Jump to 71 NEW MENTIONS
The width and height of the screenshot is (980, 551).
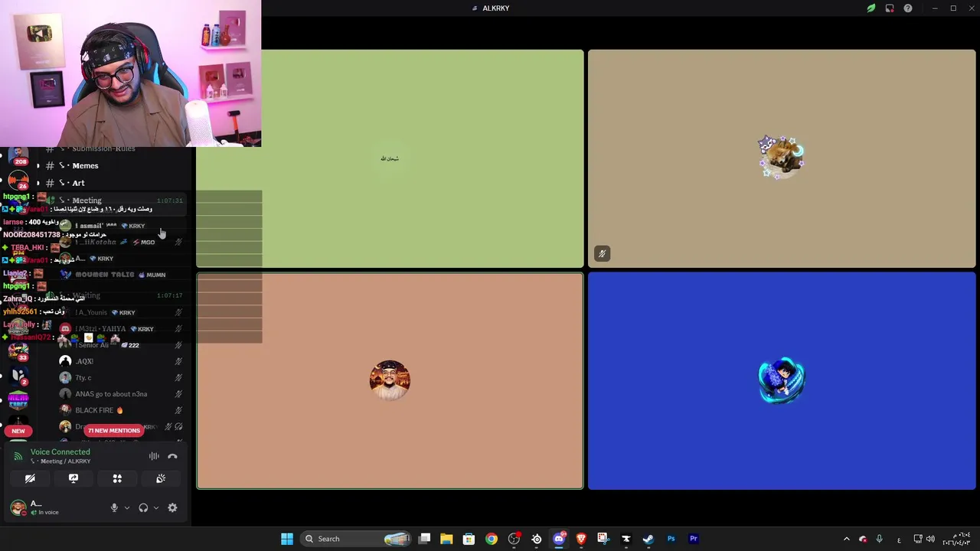(x=114, y=430)
